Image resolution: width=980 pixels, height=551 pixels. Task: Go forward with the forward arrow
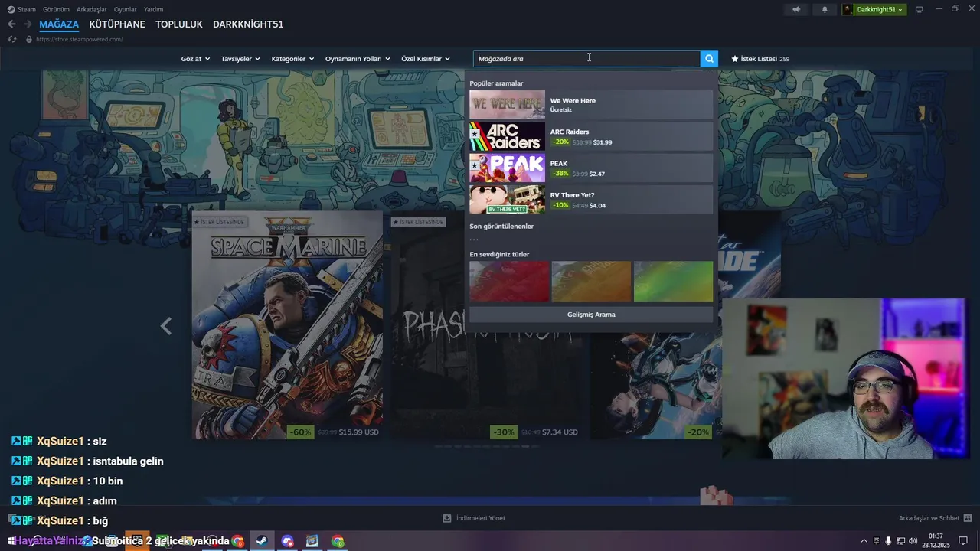(28, 24)
